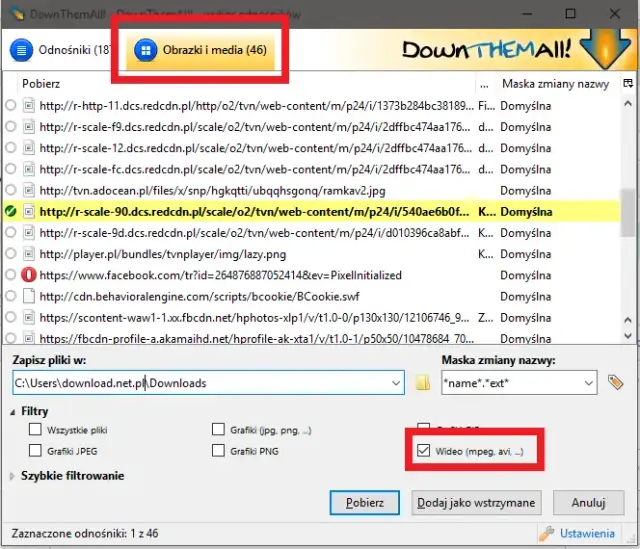Click the Ustawienia wrench icon

tap(547, 533)
